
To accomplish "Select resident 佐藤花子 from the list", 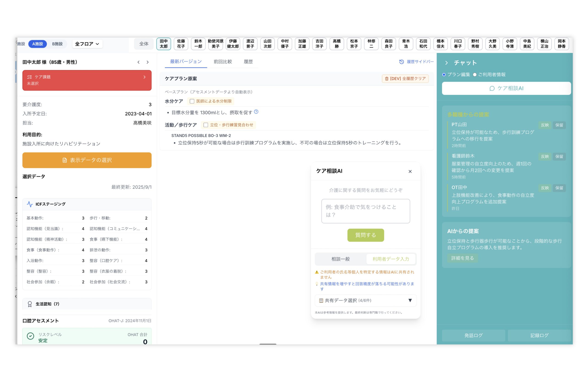I will pos(181,44).
